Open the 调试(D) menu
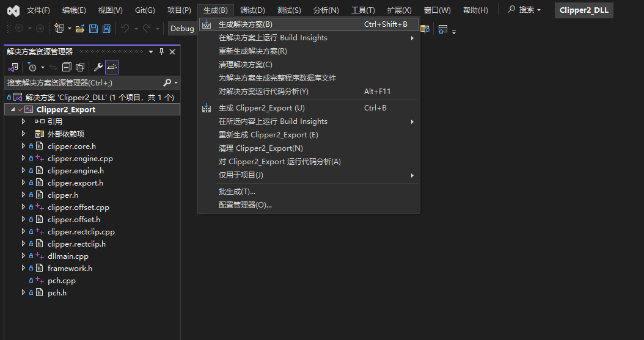Viewport: 644px width, 340px height. tap(252, 10)
